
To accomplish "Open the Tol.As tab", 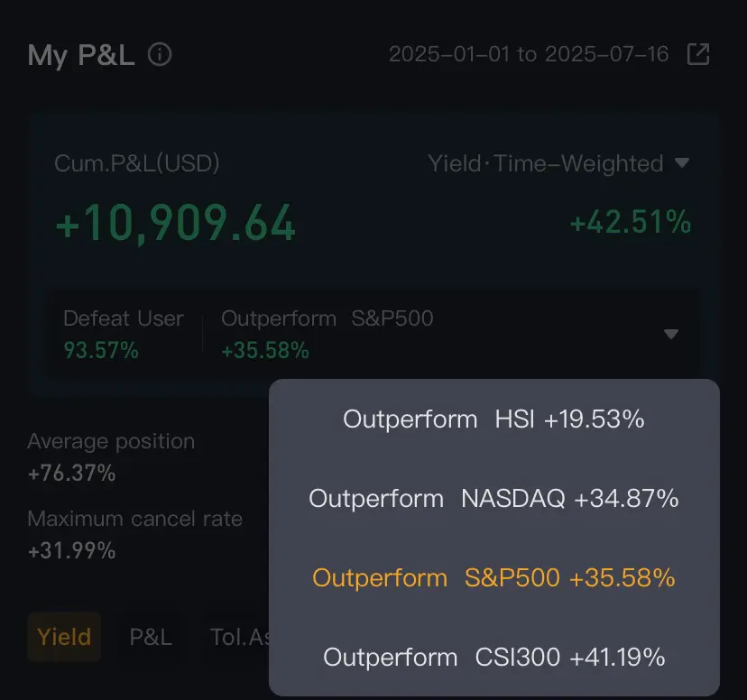I will (241, 637).
